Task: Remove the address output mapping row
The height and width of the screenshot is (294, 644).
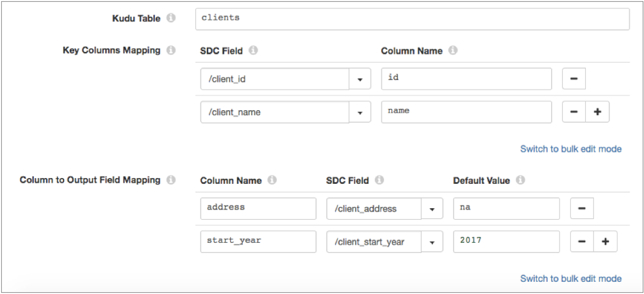Action: click(x=581, y=208)
